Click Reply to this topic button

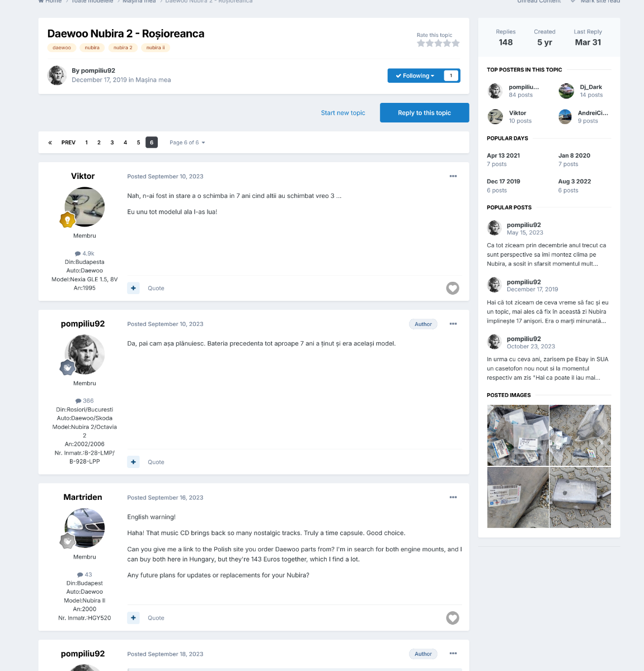425,113
